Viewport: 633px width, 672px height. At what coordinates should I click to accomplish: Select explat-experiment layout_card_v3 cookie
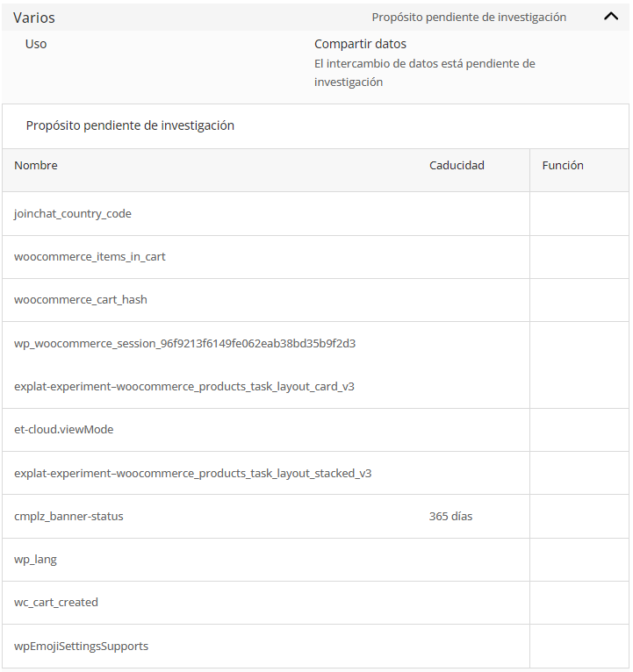tap(184, 387)
